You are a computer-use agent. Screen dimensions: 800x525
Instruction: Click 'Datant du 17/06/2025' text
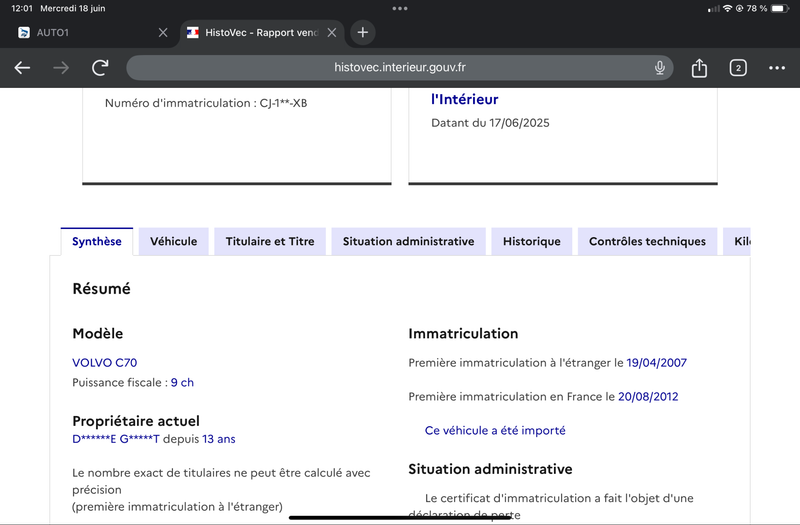point(490,123)
